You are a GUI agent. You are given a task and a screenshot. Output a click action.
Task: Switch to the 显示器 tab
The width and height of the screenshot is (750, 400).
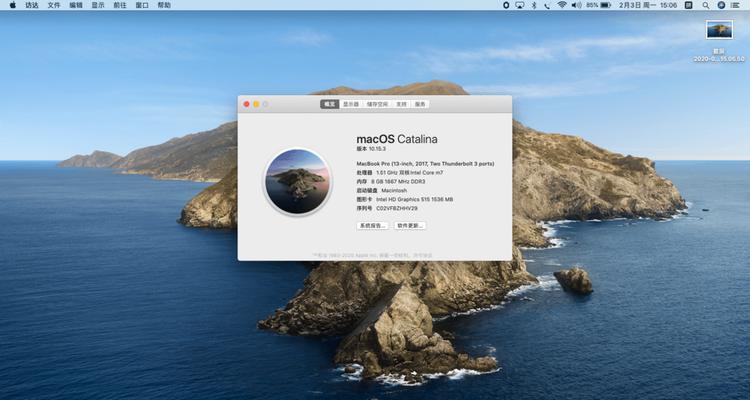(x=351, y=104)
